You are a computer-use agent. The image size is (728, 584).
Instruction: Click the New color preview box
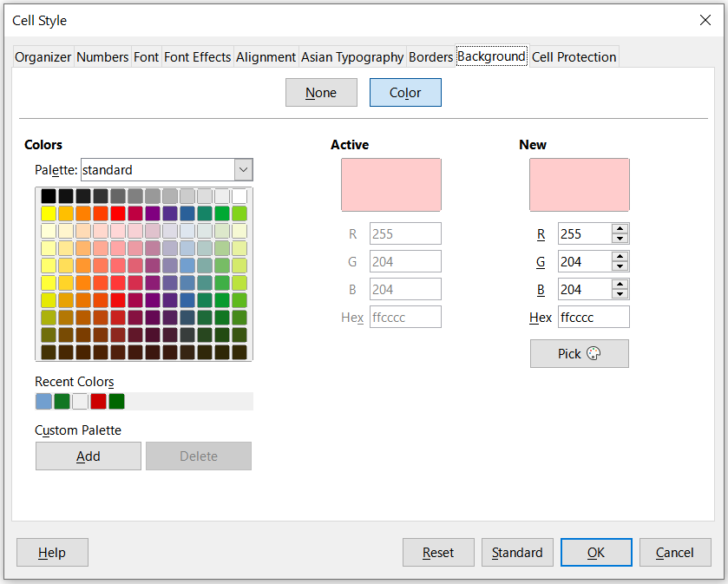coord(580,185)
